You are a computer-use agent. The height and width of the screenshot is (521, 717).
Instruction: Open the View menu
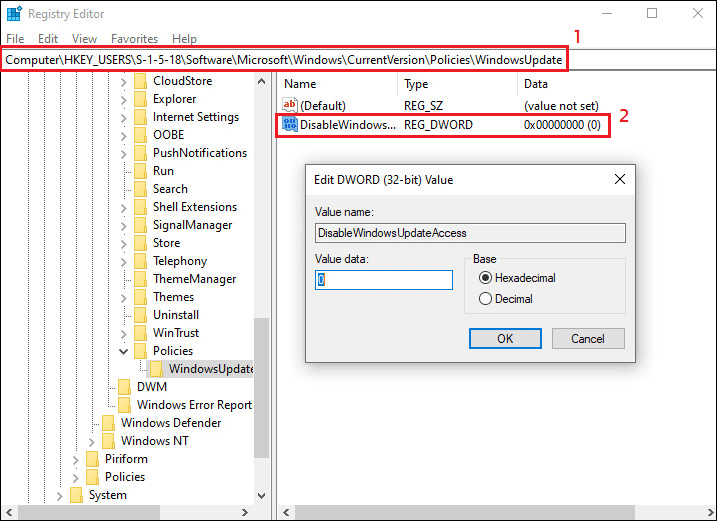tap(84, 38)
